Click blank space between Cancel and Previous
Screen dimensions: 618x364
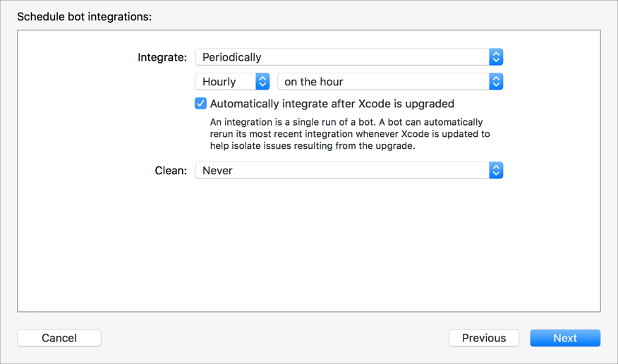(275, 338)
